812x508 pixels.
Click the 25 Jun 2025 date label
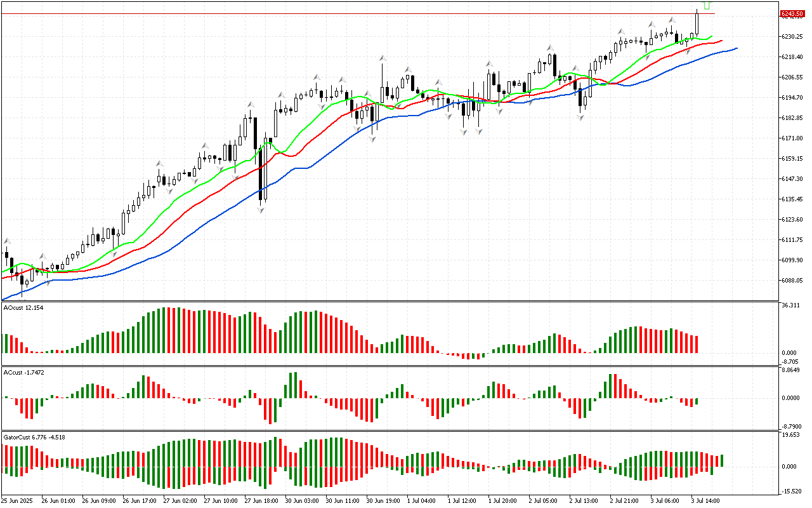pyautogui.click(x=18, y=500)
